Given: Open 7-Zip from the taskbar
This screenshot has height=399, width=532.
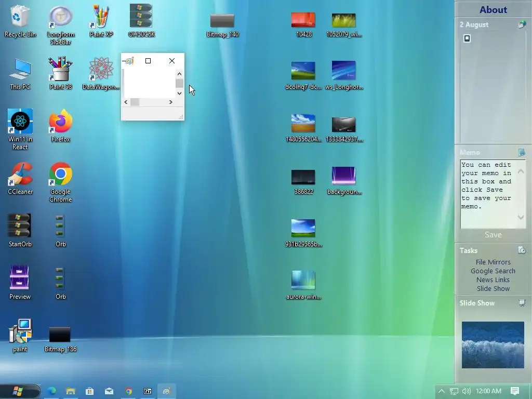Looking at the screenshot, I should (x=148, y=391).
